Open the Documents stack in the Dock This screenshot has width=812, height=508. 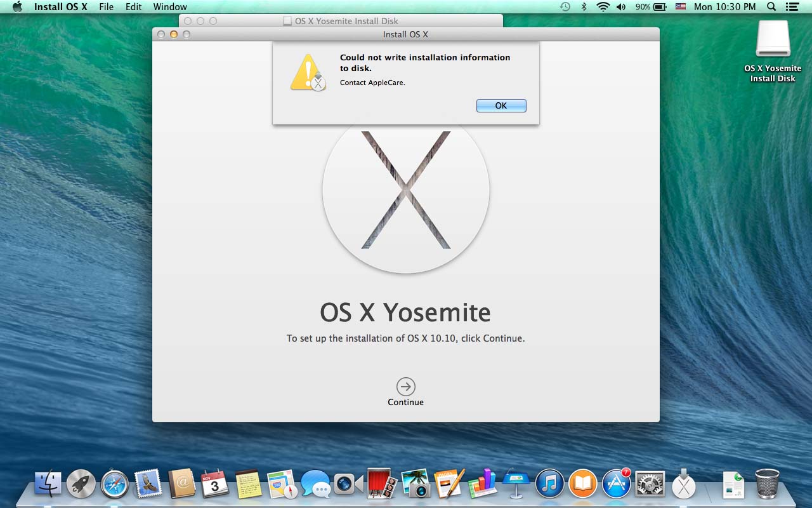[734, 485]
